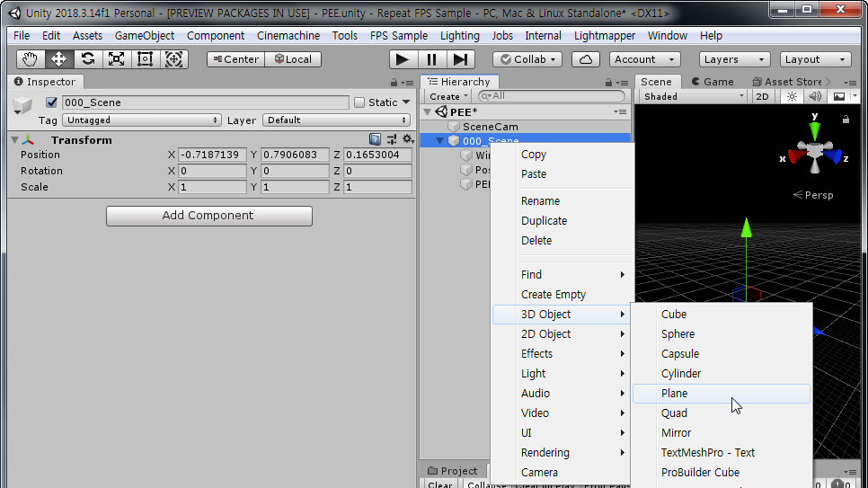The width and height of the screenshot is (868, 488).
Task: Select the Scale tool
Action: click(x=116, y=59)
